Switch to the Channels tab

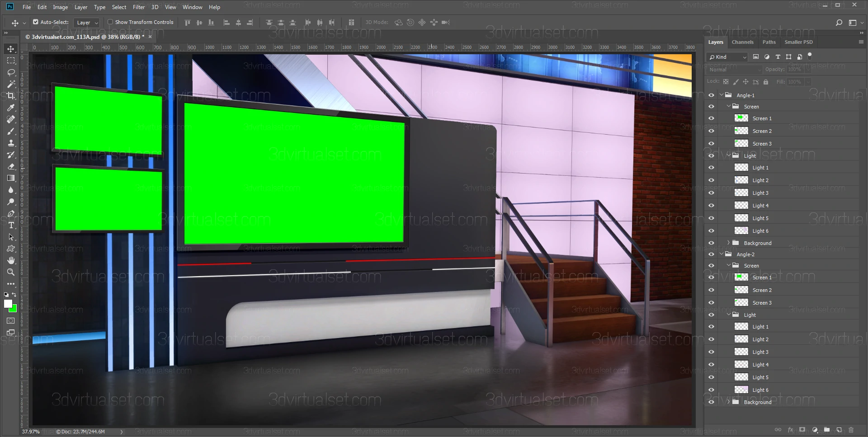pos(742,42)
